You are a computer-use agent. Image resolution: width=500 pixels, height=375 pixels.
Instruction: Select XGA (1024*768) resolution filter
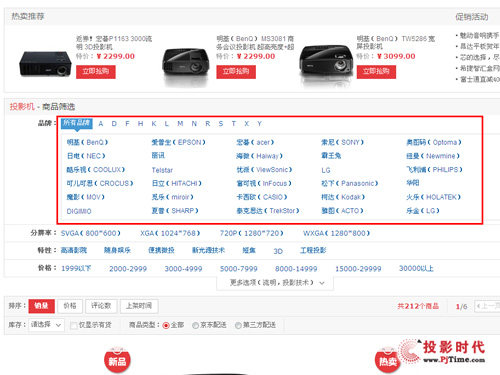(170, 233)
